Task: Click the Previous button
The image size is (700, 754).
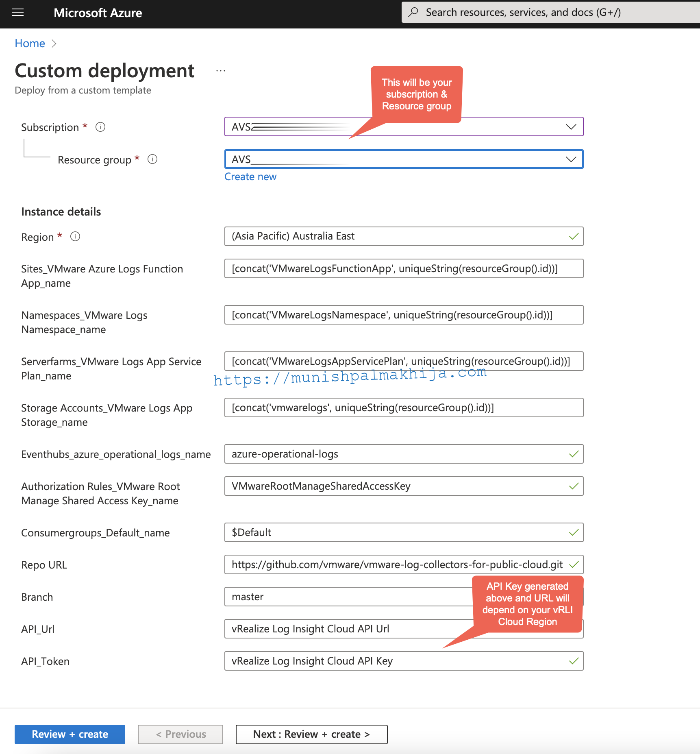Action: (x=180, y=734)
